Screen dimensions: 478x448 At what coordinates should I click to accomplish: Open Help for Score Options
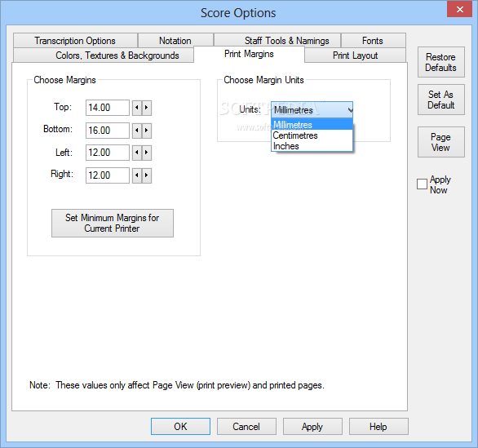378,426
